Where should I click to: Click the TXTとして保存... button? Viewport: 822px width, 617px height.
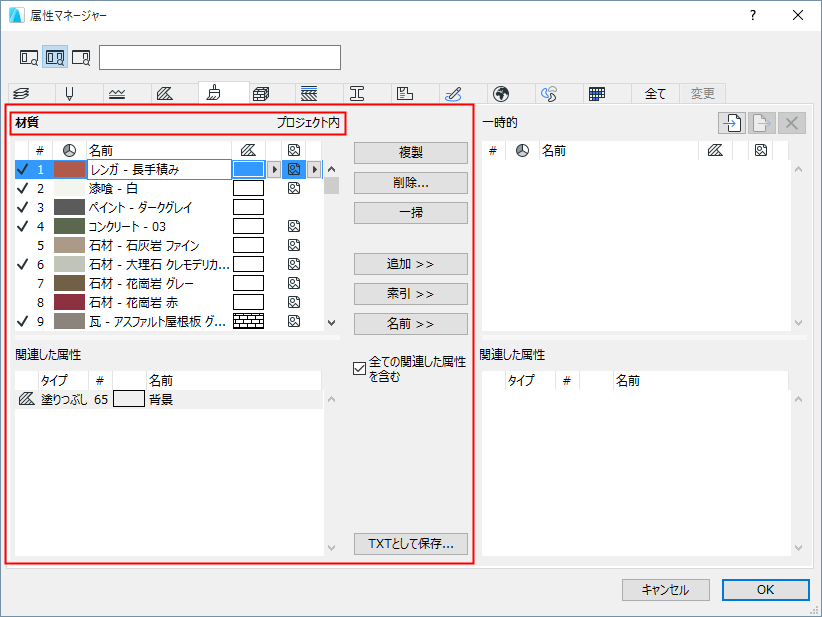(x=410, y=544)
